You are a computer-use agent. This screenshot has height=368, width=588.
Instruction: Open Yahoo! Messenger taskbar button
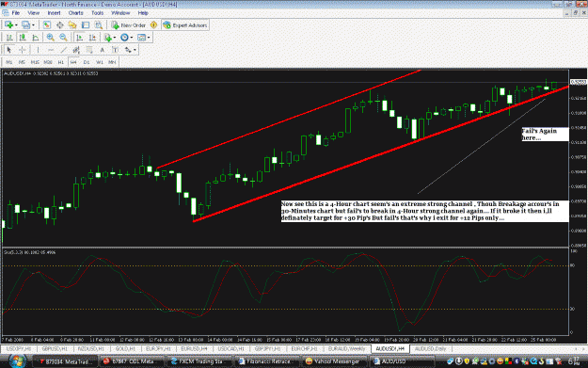(335, 361)
